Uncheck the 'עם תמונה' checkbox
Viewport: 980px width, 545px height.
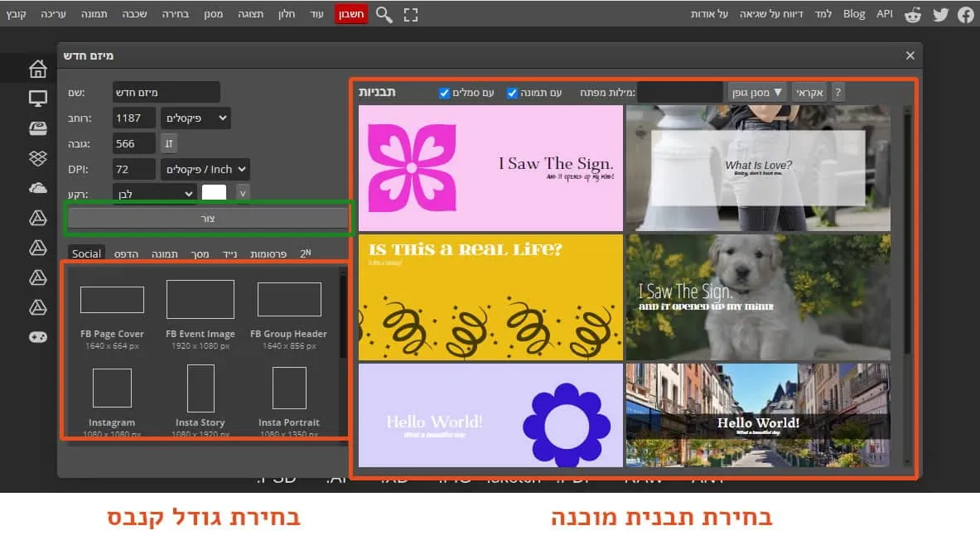pyautogui.click(x=512, y=93)
